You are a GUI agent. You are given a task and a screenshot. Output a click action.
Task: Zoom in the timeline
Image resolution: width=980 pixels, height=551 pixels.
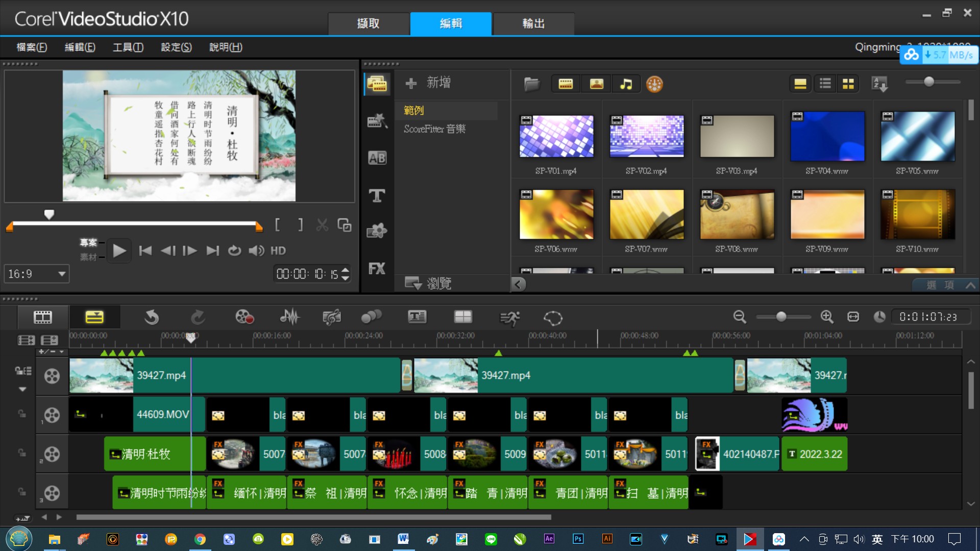[827, 317]
